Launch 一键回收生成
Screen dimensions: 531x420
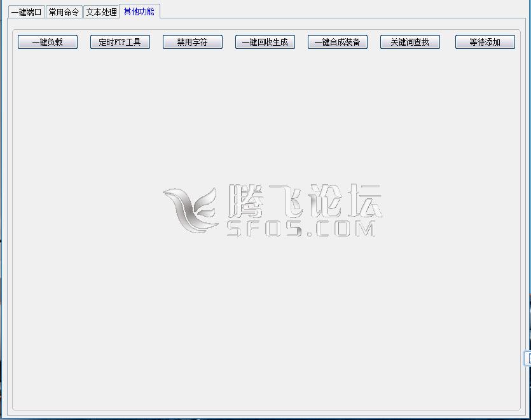pyautogui.click(x=265, y=42)
